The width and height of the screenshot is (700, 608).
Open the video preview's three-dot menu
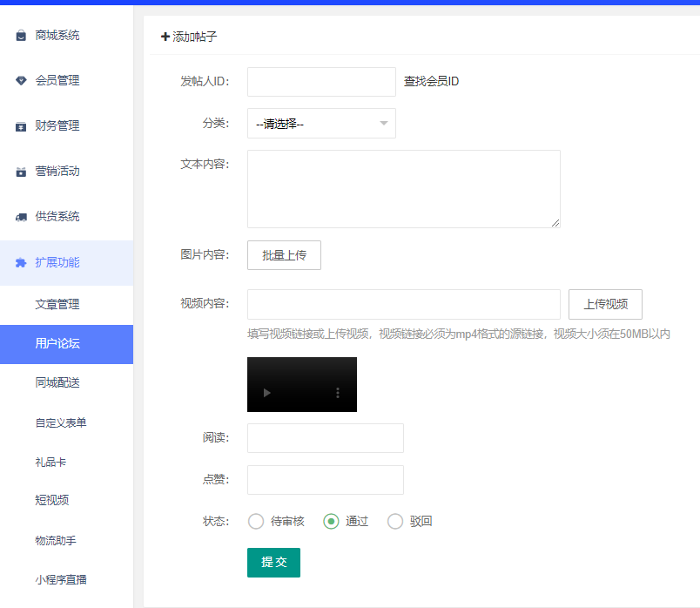tap(338, 393)
